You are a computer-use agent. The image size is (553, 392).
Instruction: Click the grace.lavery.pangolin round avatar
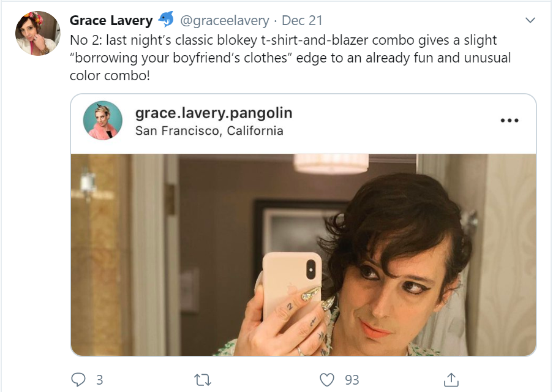coord(103,121)
